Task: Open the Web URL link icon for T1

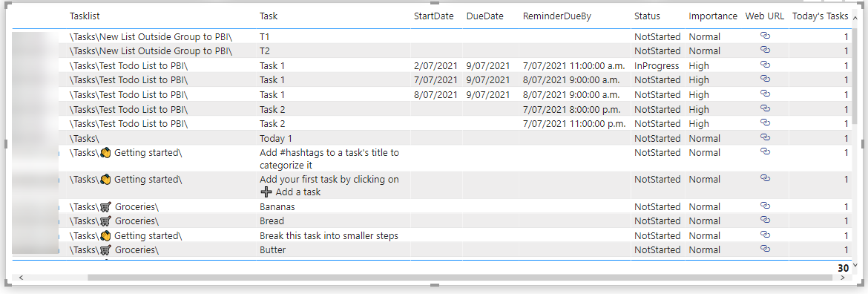Action: (x=766, y=36)
